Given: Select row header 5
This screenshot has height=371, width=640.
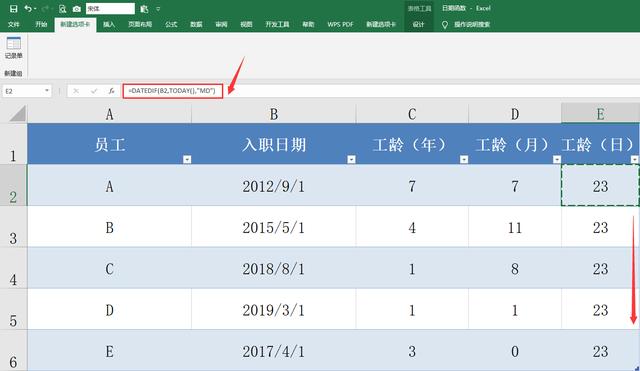Looking at the screenshot, I should click(13, 309).
